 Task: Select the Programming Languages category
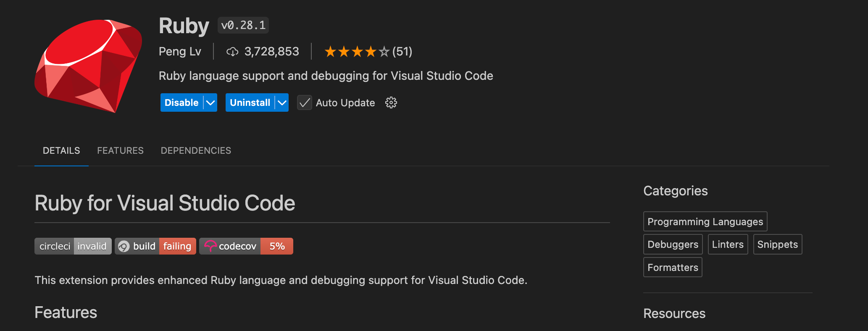point(705,221)
